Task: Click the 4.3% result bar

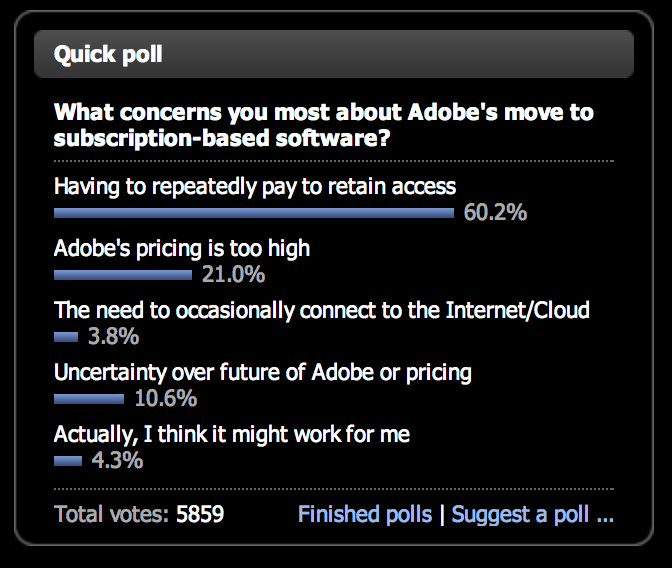Action: pos(68,461)
